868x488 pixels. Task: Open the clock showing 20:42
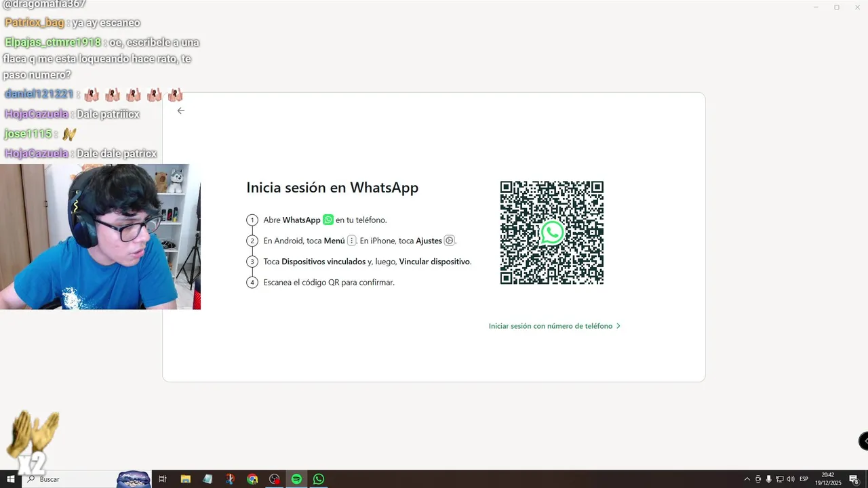coord(828,479)
